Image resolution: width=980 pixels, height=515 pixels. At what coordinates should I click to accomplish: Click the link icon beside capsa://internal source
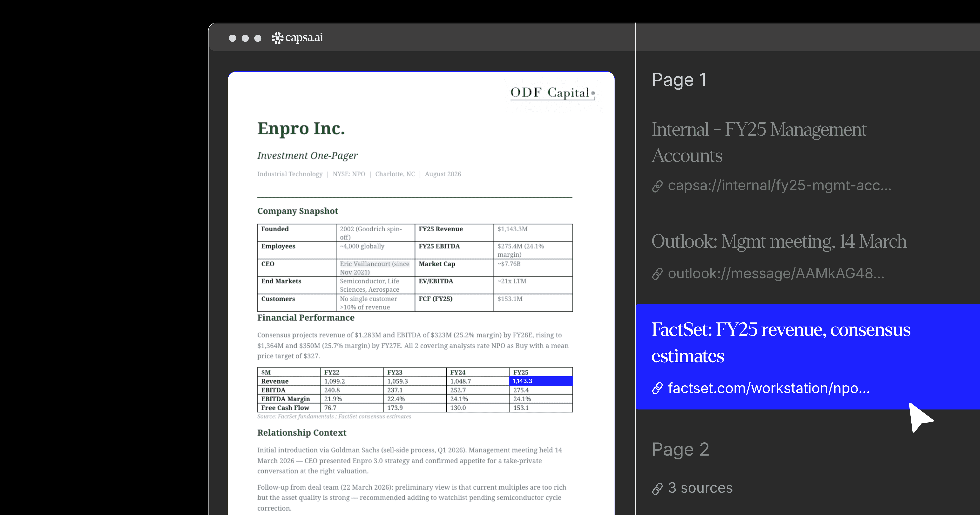point(657,187)
